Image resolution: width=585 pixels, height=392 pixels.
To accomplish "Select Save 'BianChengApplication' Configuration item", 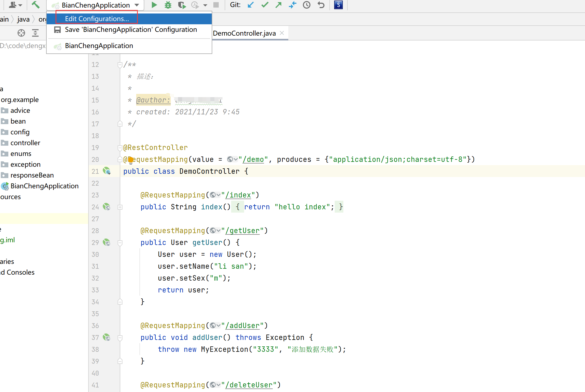I will (x=131, y=29).
